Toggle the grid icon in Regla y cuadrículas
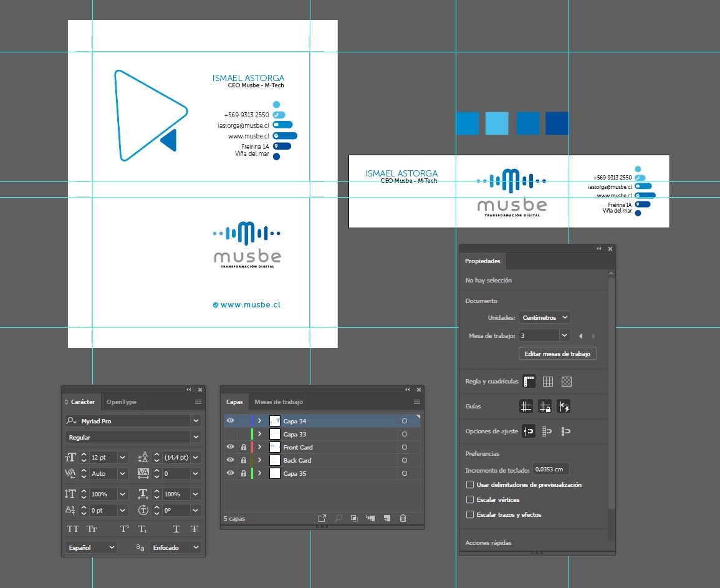Viewport: 720px width, 588px height. point(548,381)
